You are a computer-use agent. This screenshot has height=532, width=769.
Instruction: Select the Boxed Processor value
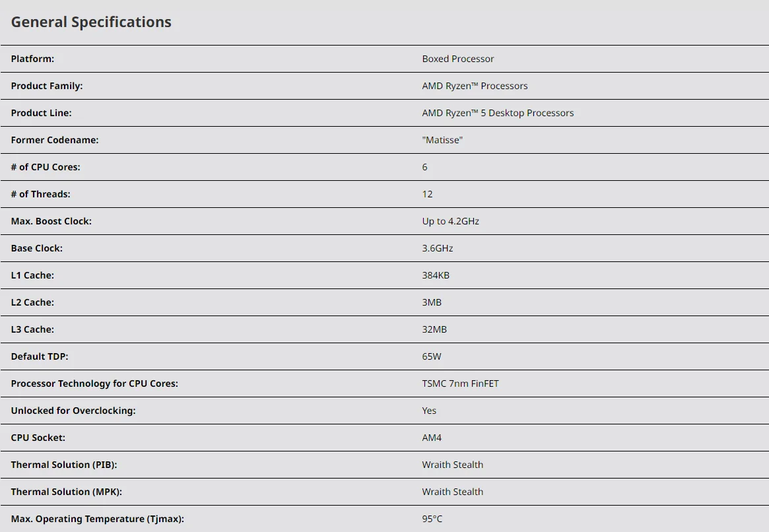click(x=457, y=59)
